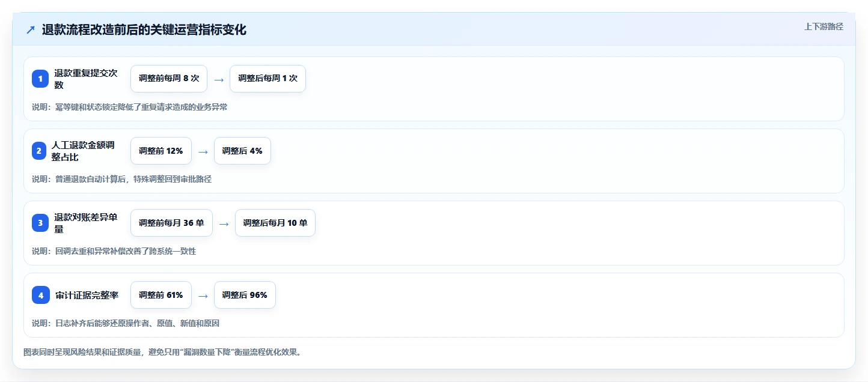Click the label 审计证据完整率
Viewport: 868px width, 382px height.
87,295
